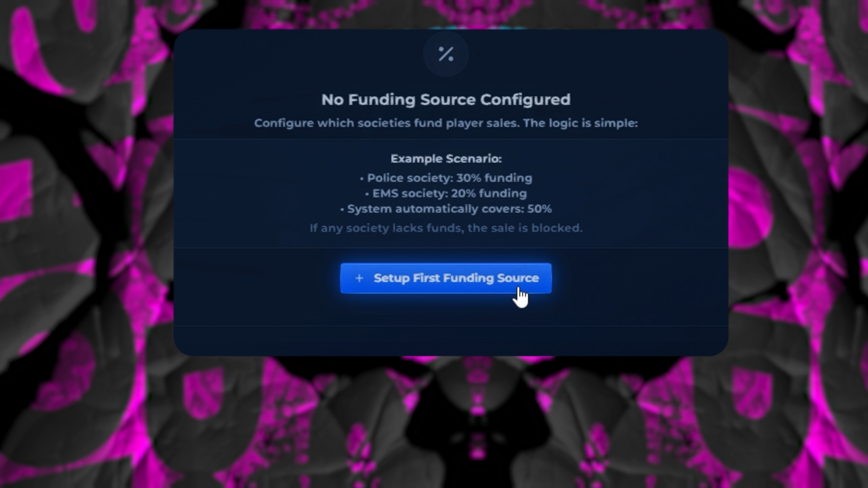This screenshot has height=488, width=868.
Task: Click the sale is blocked warning note
Action: (446, 228)
